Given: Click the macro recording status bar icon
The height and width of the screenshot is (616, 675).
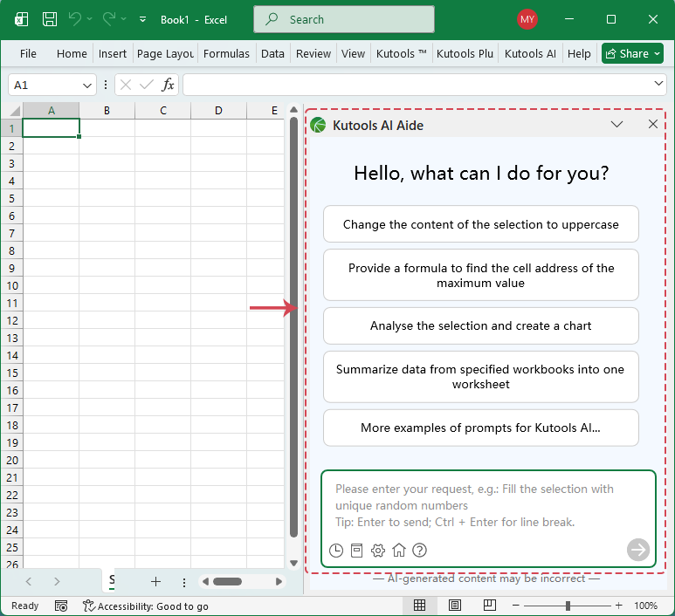Looking at the screenshot, I should (61, 606).
